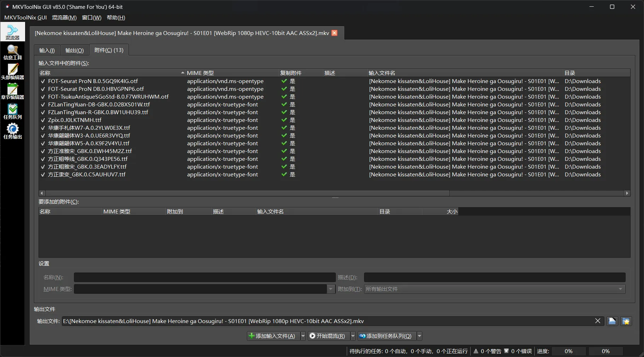644x357 pixels.
Task: Click the attachments list horizontal scrollbar
Action: [247, 193]
